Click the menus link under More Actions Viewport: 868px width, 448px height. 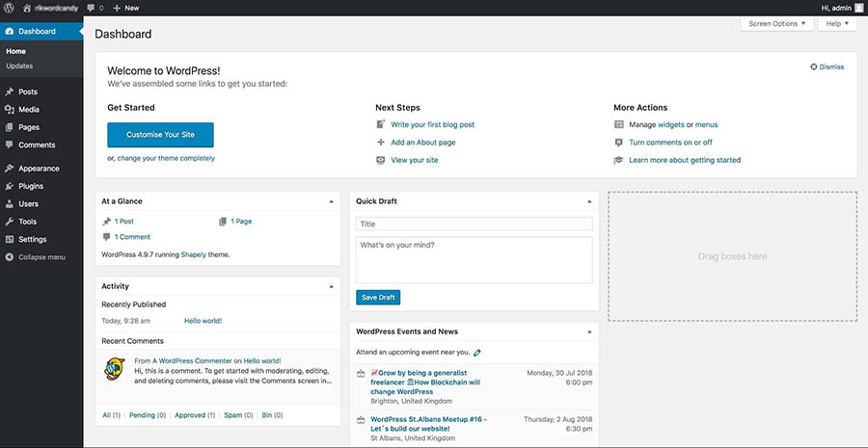[x=706, y=125]
